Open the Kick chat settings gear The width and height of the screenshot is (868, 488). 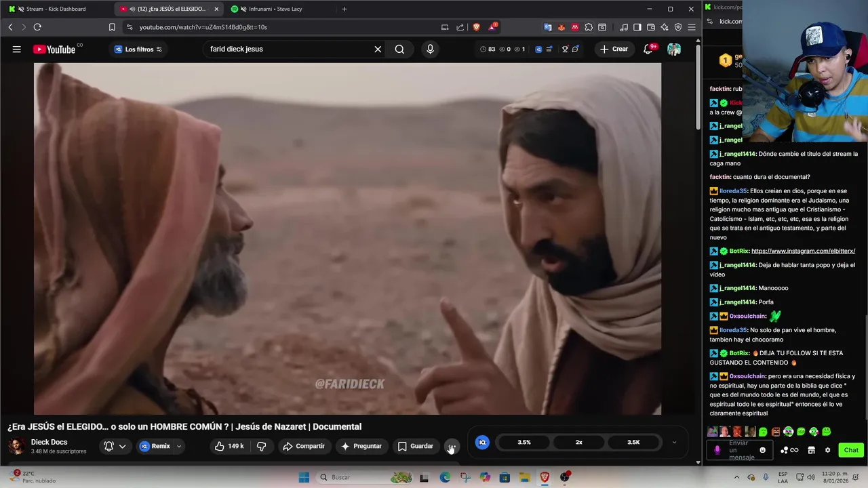coord(827,450)
